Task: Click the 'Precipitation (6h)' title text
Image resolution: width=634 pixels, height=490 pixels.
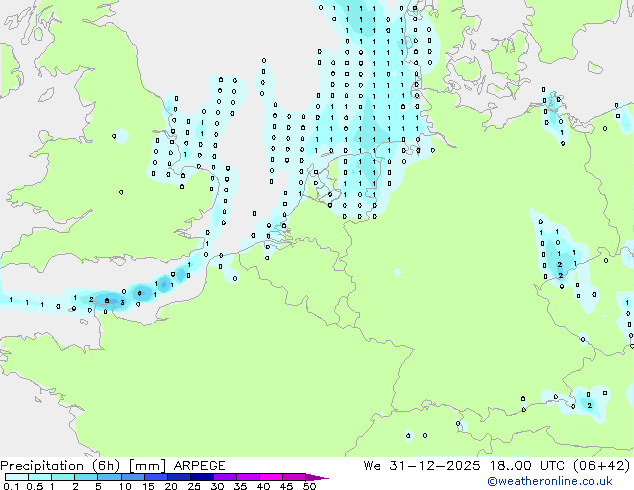Action: pos(60,466)
